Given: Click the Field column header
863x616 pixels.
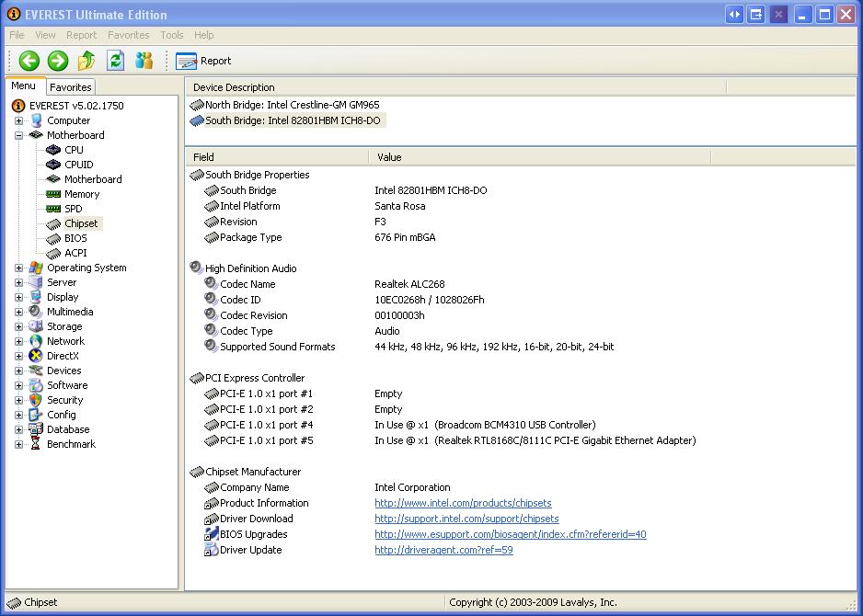Looking at the screenshot, I should (277, 157).
